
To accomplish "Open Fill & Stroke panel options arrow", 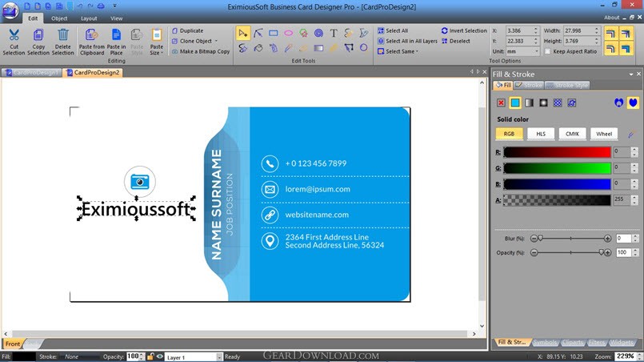I will click(x=631, y=74).
